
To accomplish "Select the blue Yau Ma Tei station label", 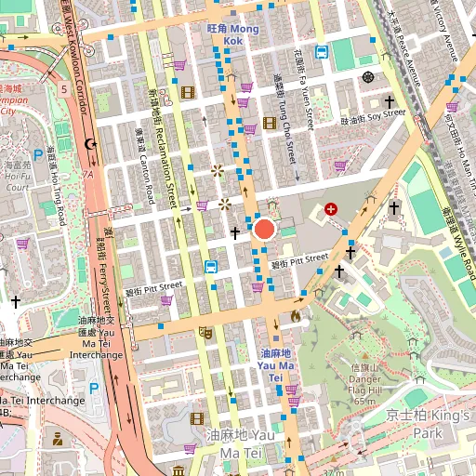I will (275, 365).
